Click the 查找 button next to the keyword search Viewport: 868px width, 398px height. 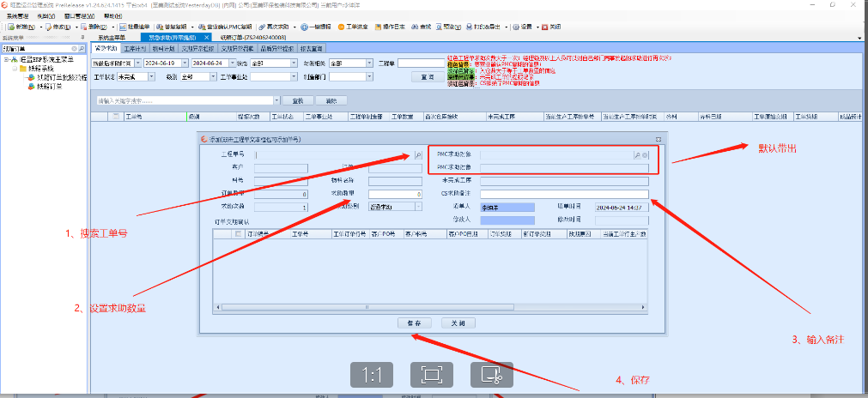click(298, 100)
